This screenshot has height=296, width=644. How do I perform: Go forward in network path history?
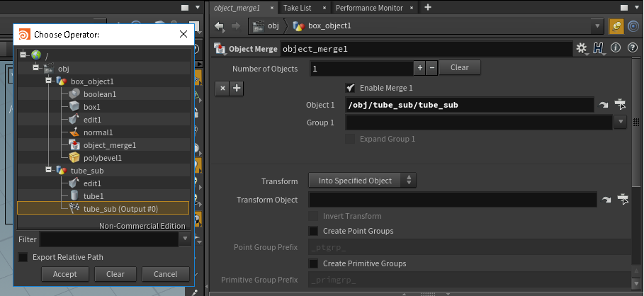coord(236,26)
